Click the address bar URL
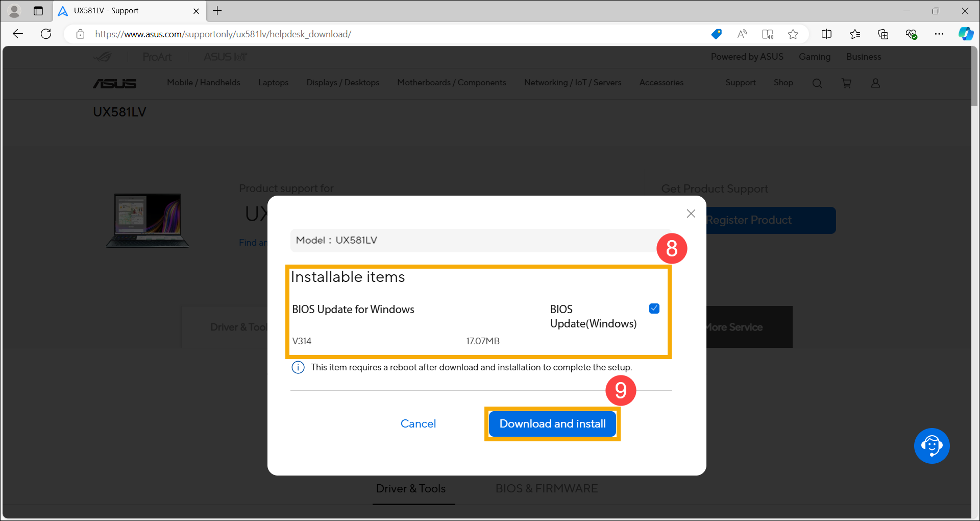This screenshot has width=980, height=521. 223,34
